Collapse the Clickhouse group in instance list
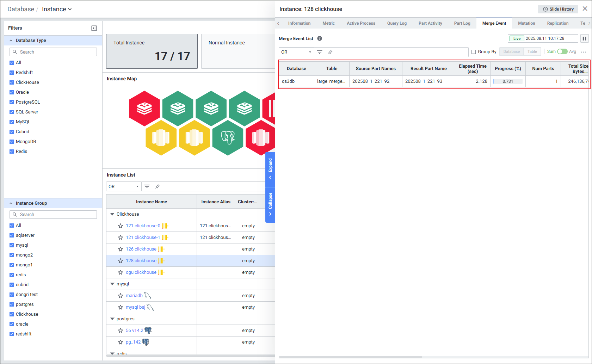This screenshot has width=592, height=364. click(112, 214)
